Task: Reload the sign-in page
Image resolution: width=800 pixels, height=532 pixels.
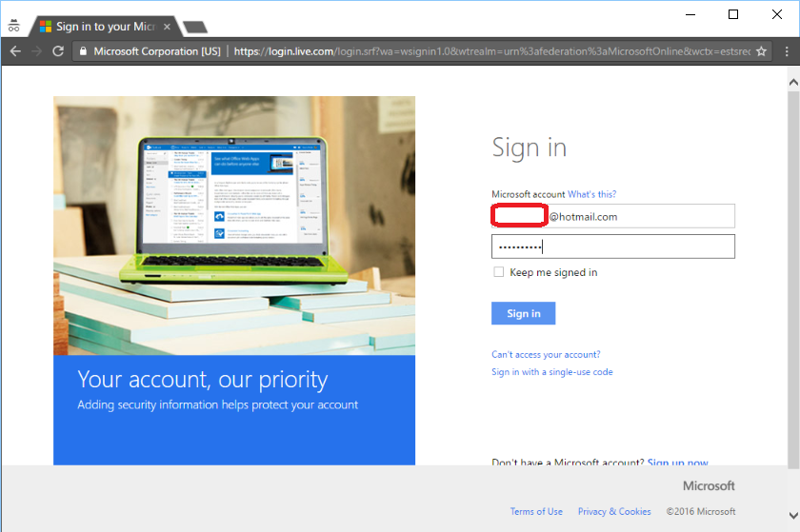Action: coord(58,51)
